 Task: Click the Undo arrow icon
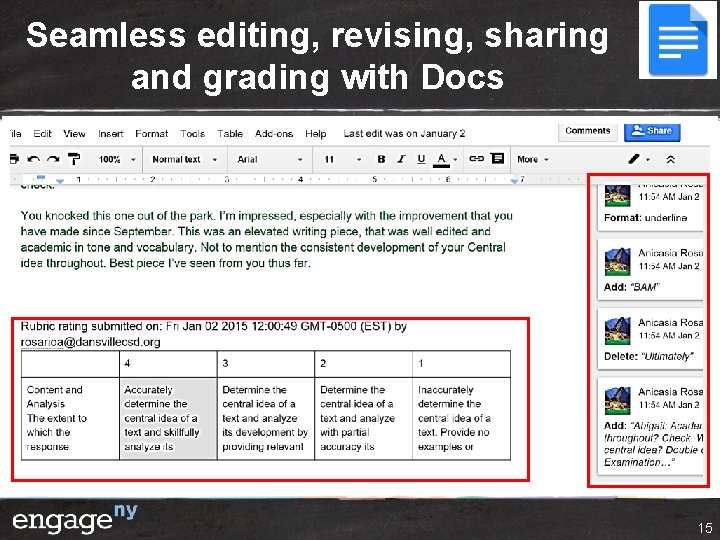[x=33, y=159]
